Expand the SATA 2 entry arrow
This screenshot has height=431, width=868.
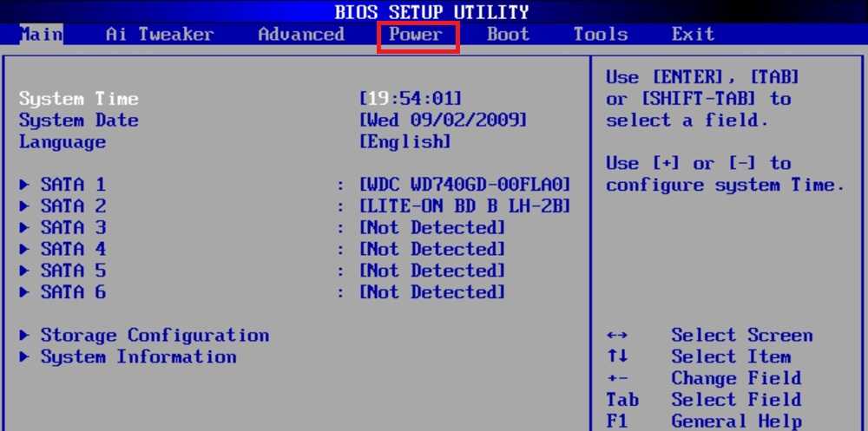(x=24, y=206)
